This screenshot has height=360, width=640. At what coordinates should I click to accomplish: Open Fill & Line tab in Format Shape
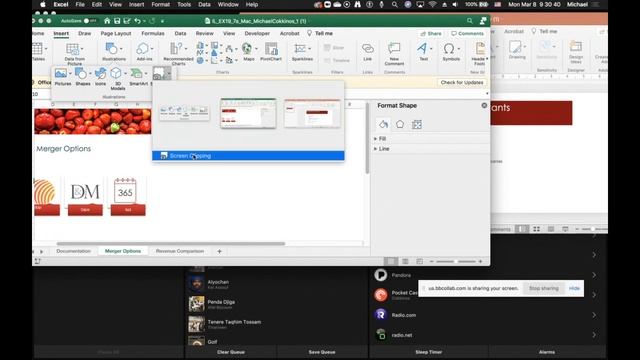click(x=383, y=124)
